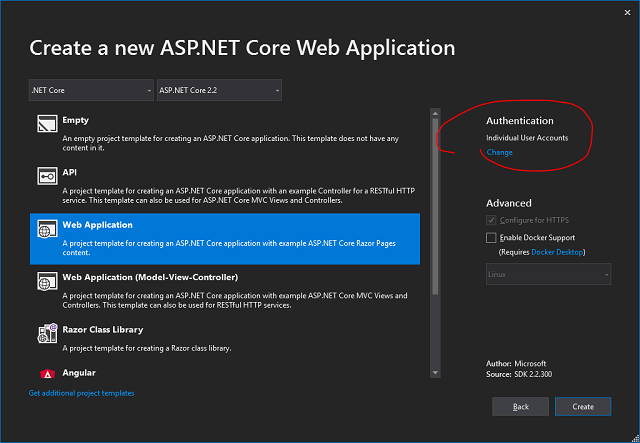Click the Web Application globe icon
640x443 pixels.
coord(46,230)
